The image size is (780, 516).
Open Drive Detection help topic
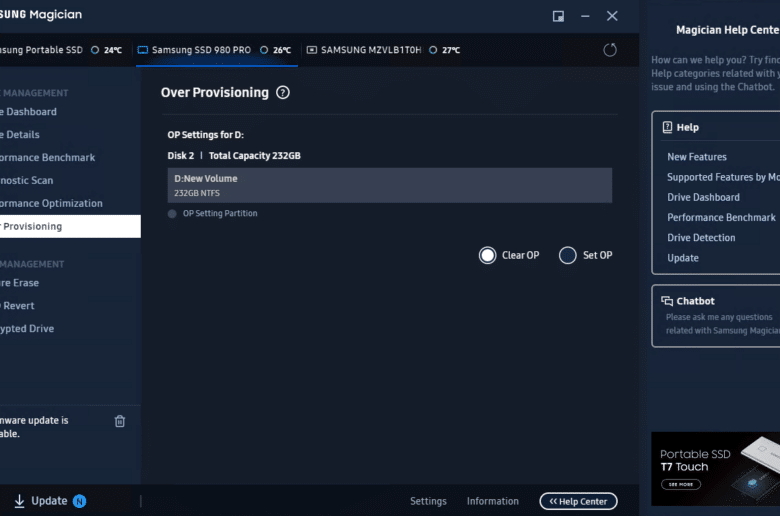pyautogui.click(x=701, y=237)
